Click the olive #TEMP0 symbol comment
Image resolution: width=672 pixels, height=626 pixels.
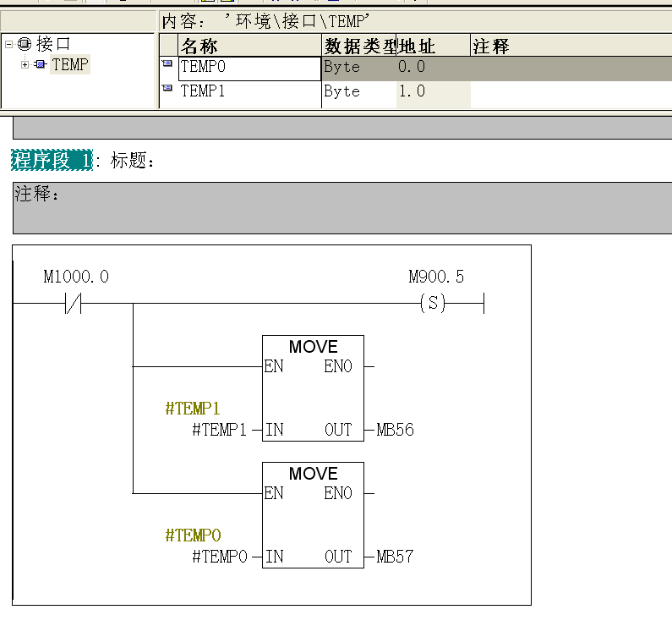click(193, 535)
